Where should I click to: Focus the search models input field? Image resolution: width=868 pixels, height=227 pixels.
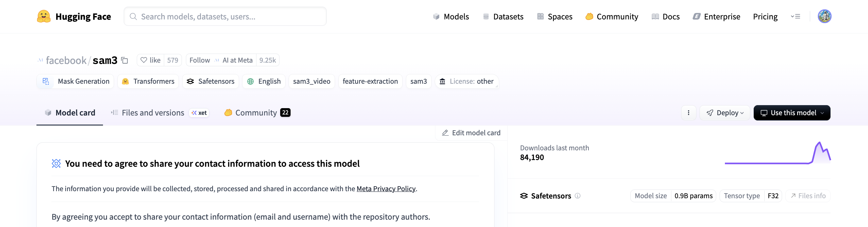[x=225, y=16]
